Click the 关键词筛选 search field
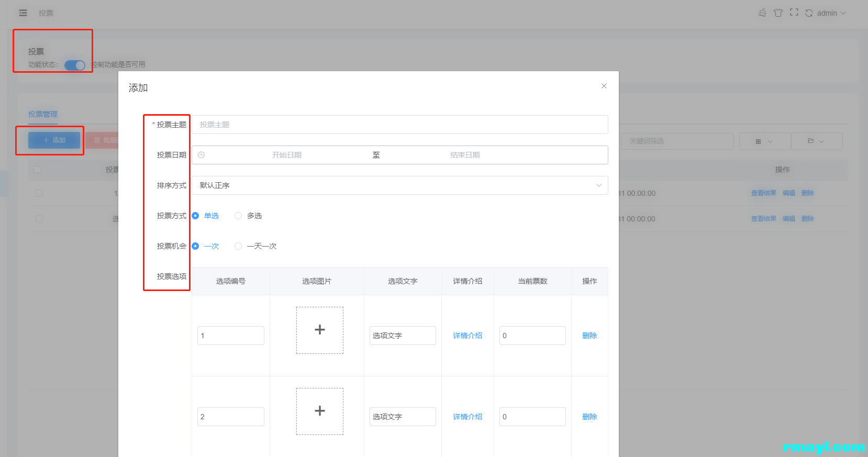The width and height of the screenshot is (868, 457). [x=677, y=141]
